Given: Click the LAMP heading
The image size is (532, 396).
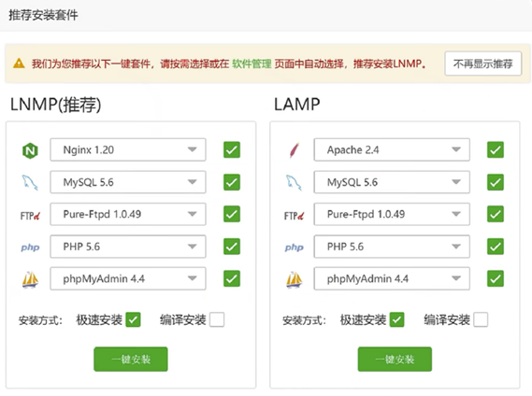Looking at the screenshot, I should 297,104.
